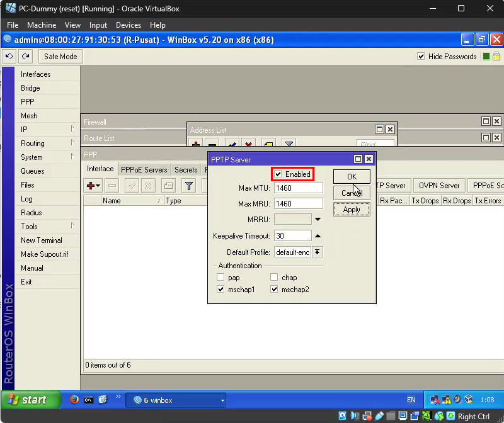Open the VirtualBox Devices menu
504x423 pixels.
pyautogui.click(x=129, y=25)
